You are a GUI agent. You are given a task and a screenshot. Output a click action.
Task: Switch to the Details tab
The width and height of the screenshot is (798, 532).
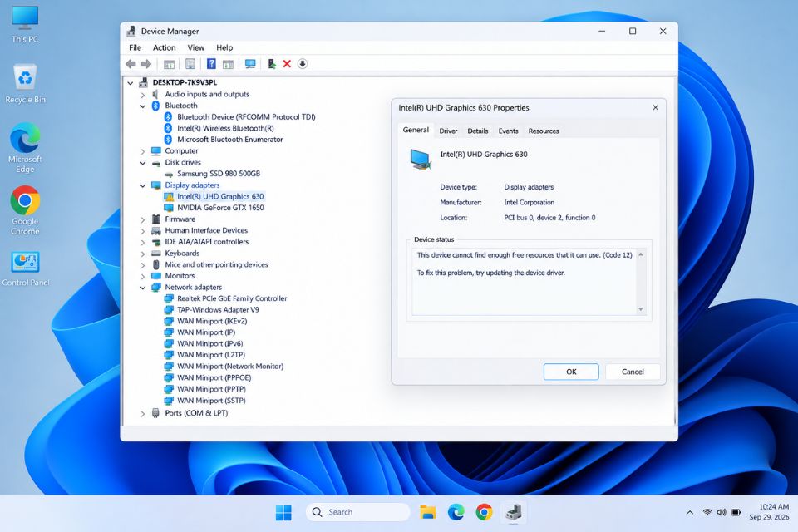[x=477, y=131]
